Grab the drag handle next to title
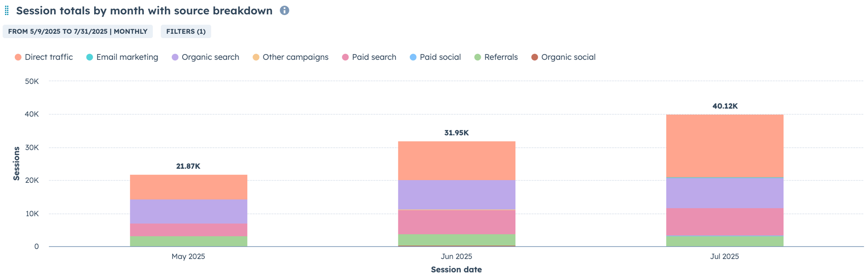 tap(7, 10)
